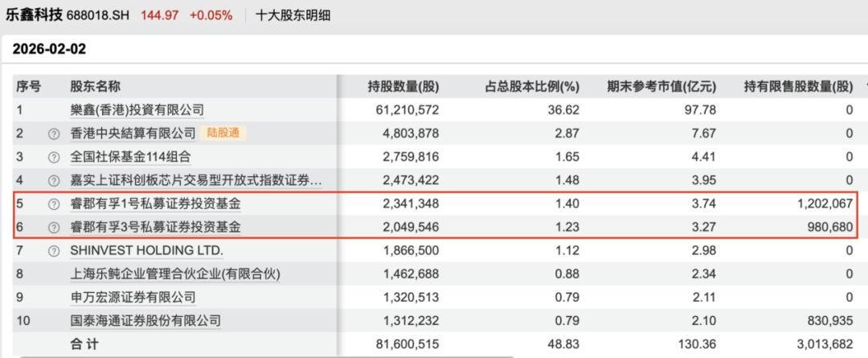Click the help icon beside 香港中央結算有限公司
The height and width of the screenshot is (358, 868).
point(54,134)
